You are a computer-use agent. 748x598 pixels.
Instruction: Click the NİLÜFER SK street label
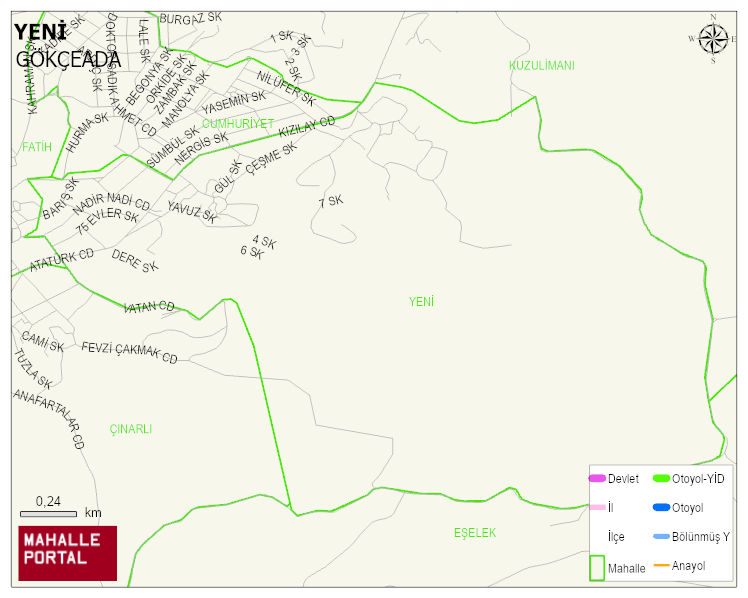286,89
